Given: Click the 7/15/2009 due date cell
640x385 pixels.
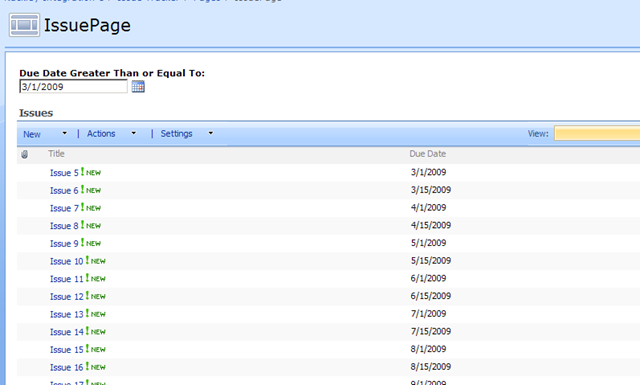Looking at the screenshot, I should point(431,332).
